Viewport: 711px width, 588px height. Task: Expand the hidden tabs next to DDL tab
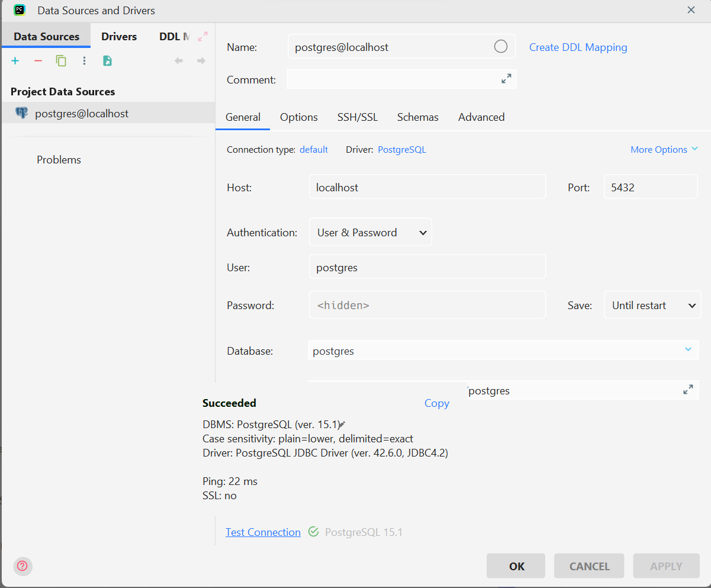203,36
